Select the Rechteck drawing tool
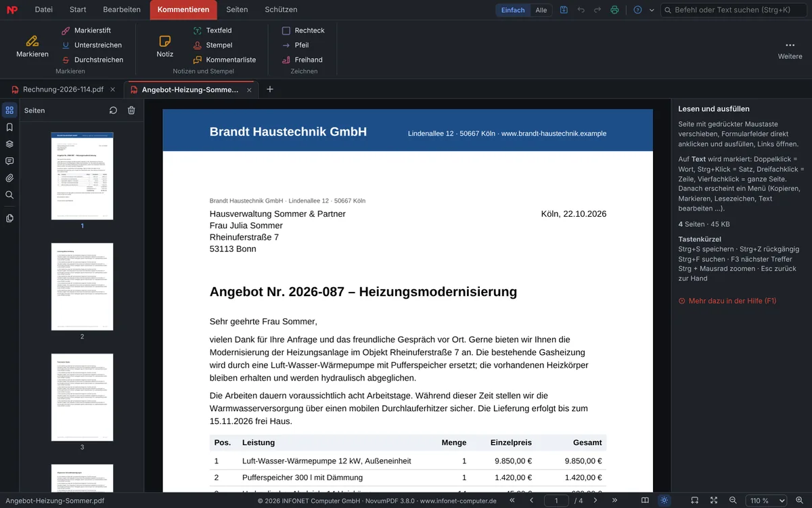The height and width of the screenshot is (508, 812). [303, 30]
